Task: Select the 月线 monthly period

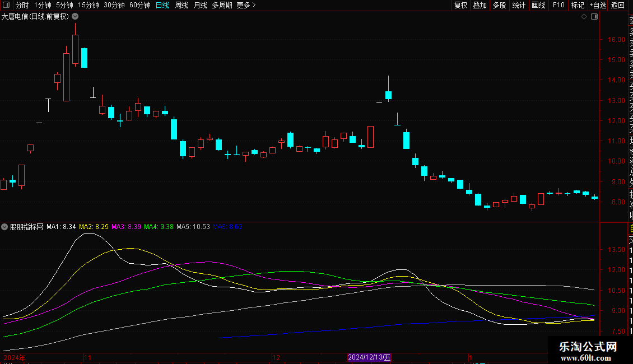Action: pyautogui.click(x=200, y=5)
